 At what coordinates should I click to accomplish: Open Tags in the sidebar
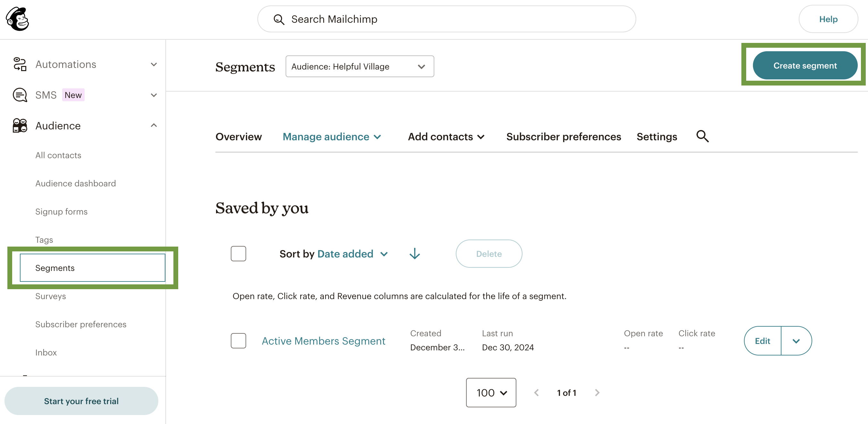(x=44, y=240)
